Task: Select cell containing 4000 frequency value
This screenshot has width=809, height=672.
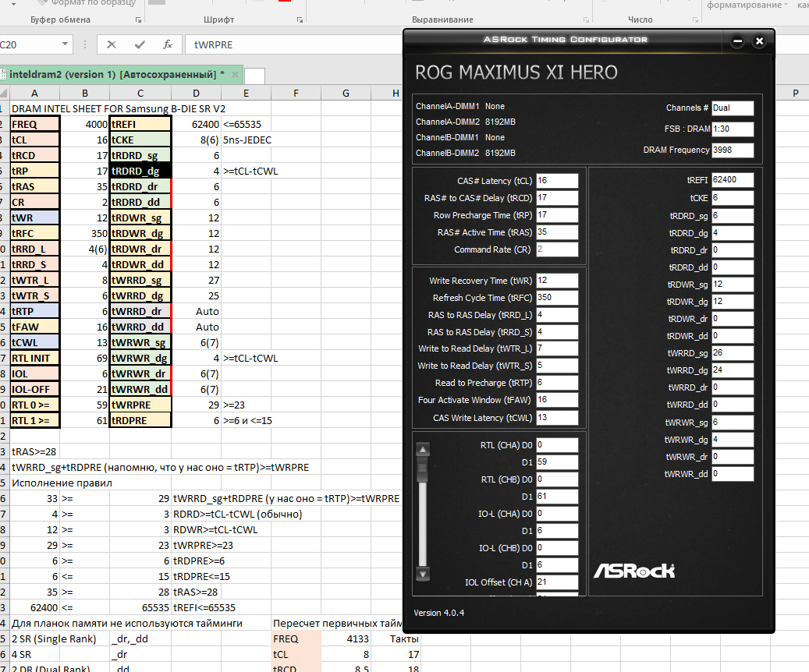Action: tap(84, 124)
